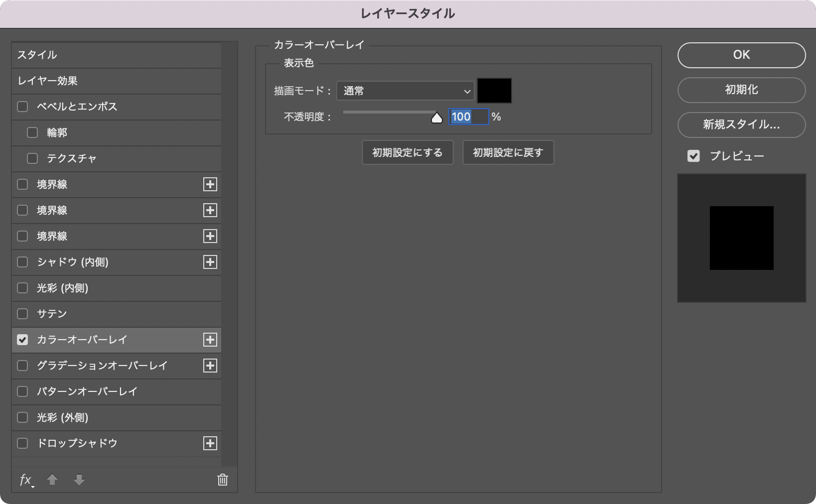Click the fx add effect icon
The height and width of the screenshot is (504, 816).
point(26,480)
